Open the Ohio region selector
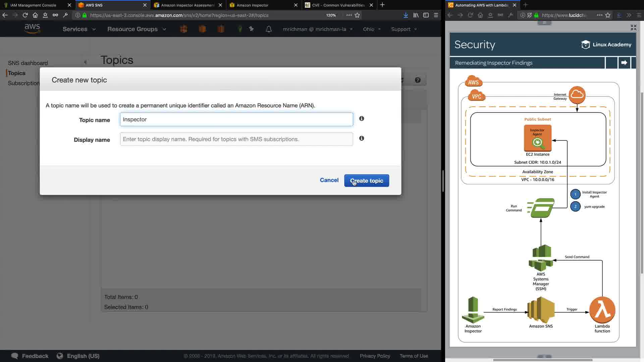This screenshot has height=362, width=644. tap(372, 29)
